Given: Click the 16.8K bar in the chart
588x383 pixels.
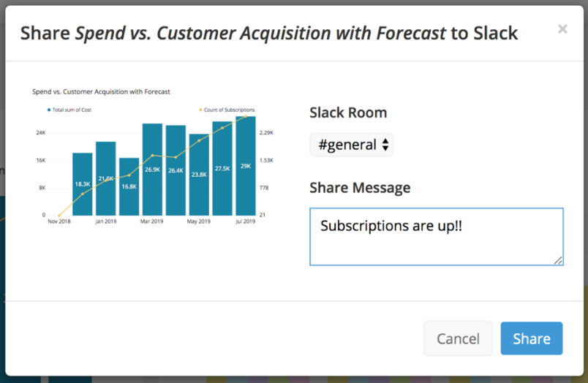Looking at the screenshot, I should coord(129,186).
